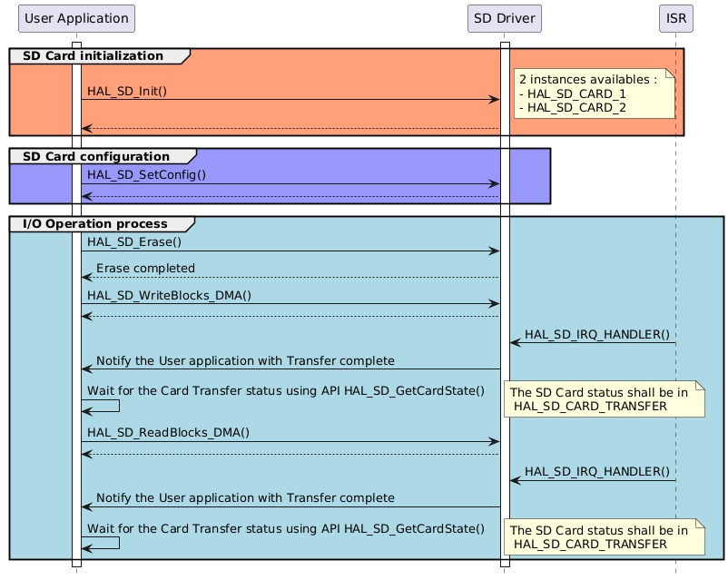The image size is (728, 580).
Task: Click the HAL_SD_CARD_1 line in the note
Action: coord(573,93)
